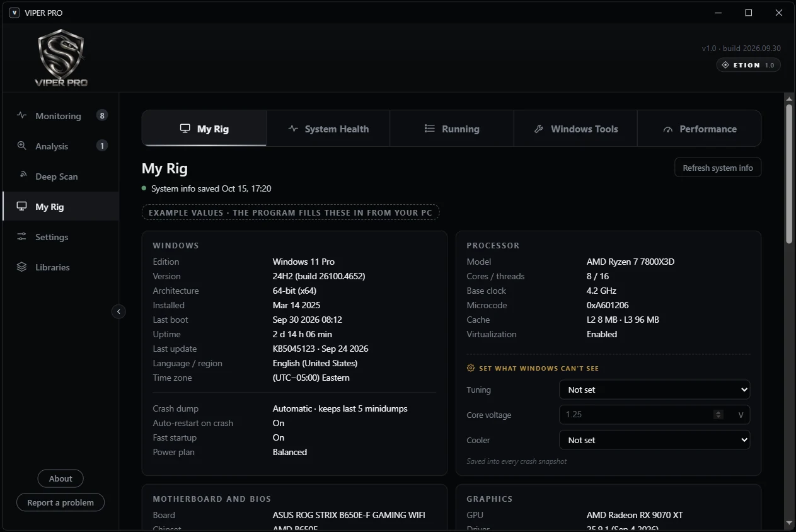796x532 pixels.
Task: Click "Sep 30 2026 08:12" last boot value
Action: coord(307,320)
